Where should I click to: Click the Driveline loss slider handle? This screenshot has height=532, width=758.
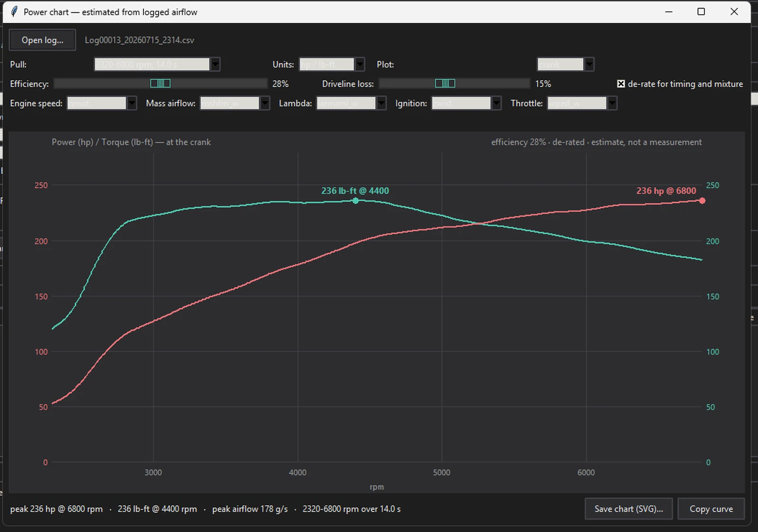click(x=445, y=84)
